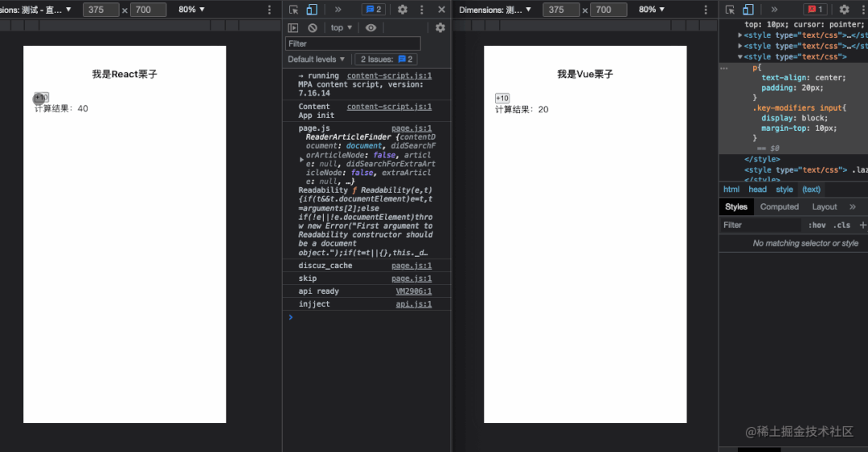Image resolution: width=868 pixels, height=452 pixels.
Task: Open page.js:1 link beside skip
Action: point(411,279)
